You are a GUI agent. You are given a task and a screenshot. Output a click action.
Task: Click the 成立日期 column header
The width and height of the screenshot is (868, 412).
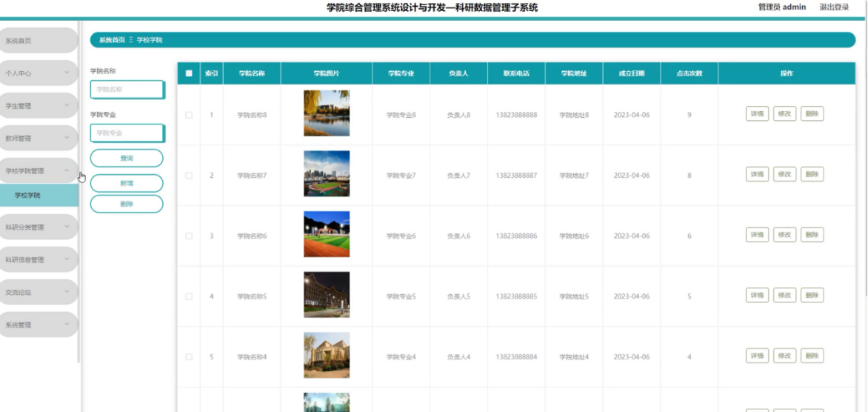[x=632, y=73]
